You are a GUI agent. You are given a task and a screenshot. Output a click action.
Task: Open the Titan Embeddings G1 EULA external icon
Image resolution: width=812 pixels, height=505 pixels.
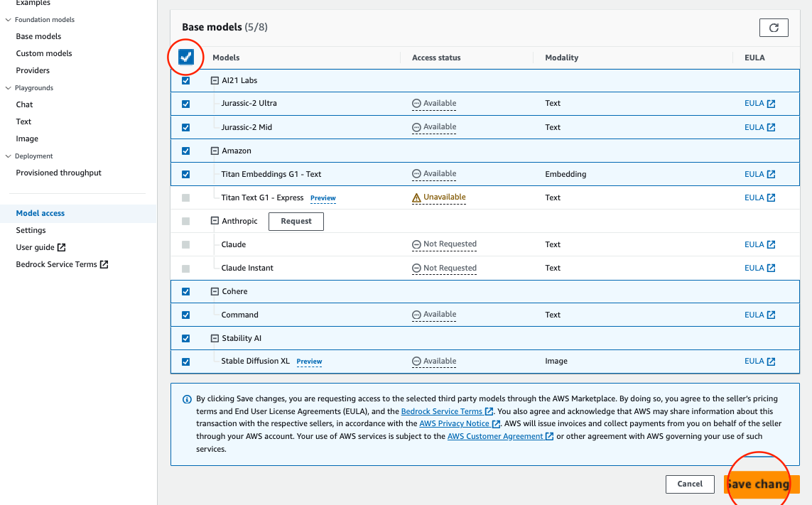[x=771, y=175]
